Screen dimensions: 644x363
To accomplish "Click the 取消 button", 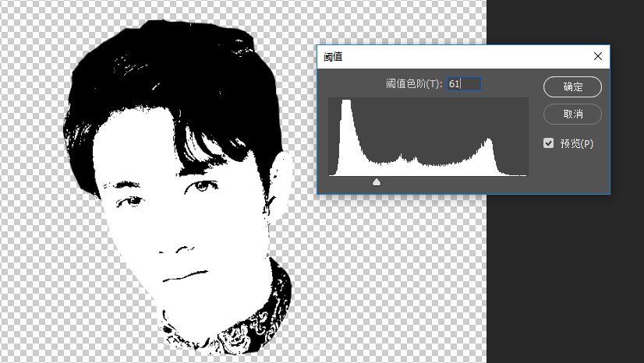I will pos(572,114).
